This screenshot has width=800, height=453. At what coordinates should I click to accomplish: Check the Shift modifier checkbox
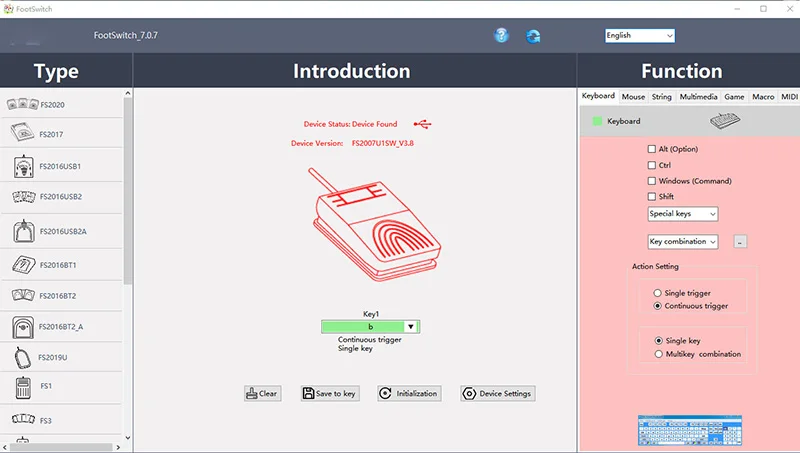click(652, 197)
